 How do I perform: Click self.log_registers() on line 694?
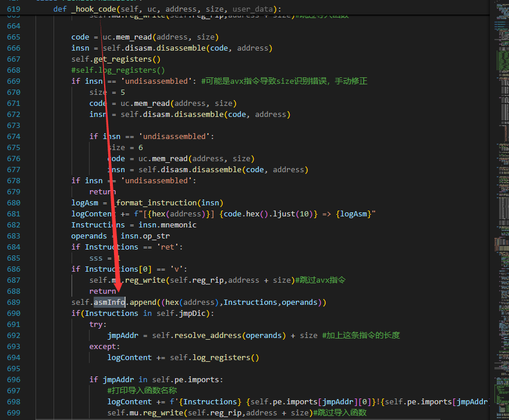tap(215, 357)
